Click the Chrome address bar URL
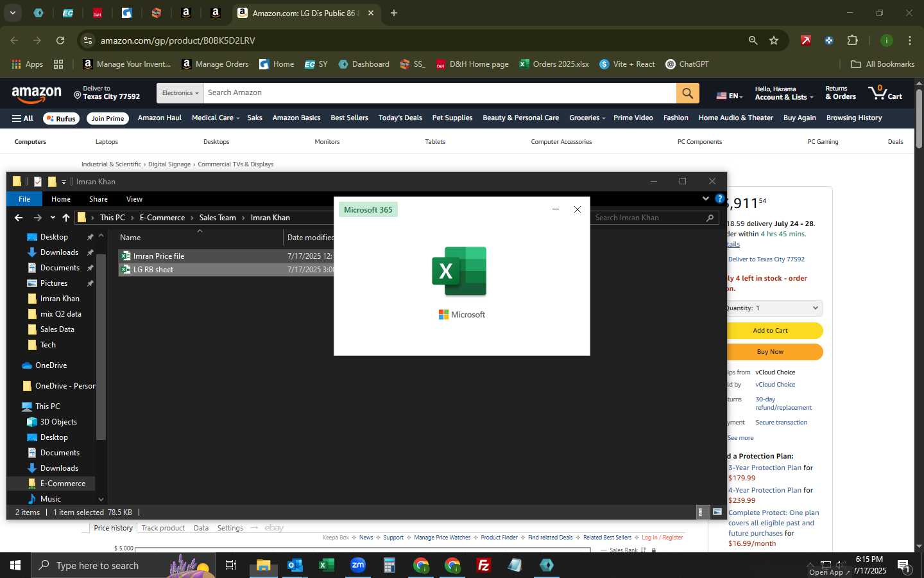 coord(178,40)
